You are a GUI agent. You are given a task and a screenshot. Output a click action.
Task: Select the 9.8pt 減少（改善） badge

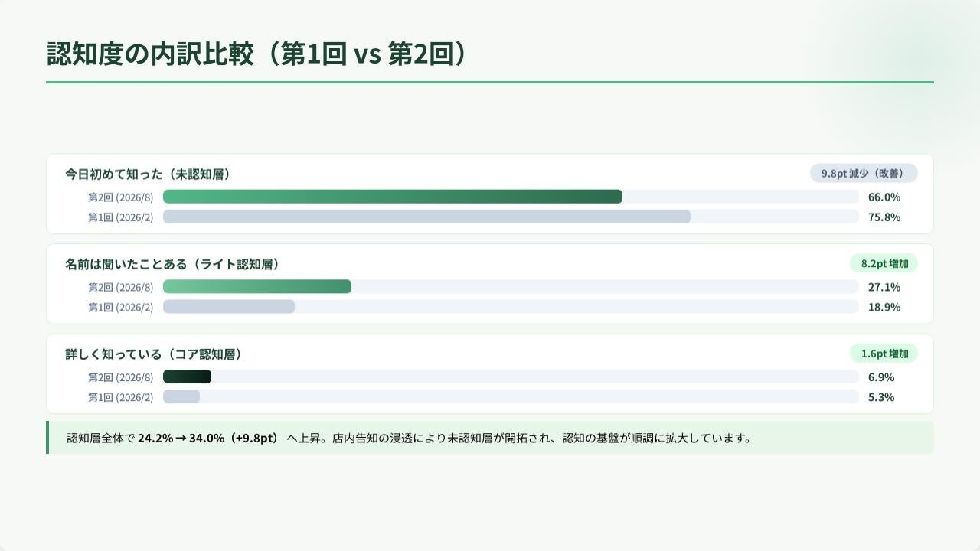pyautogui.click(x=864, y=173)
